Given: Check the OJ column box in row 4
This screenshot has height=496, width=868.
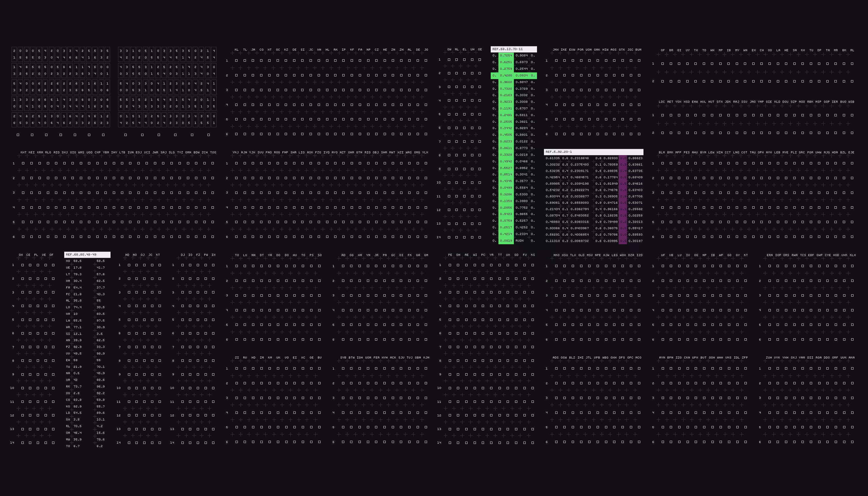Looking at the screenshot, I should click(144, 306).
